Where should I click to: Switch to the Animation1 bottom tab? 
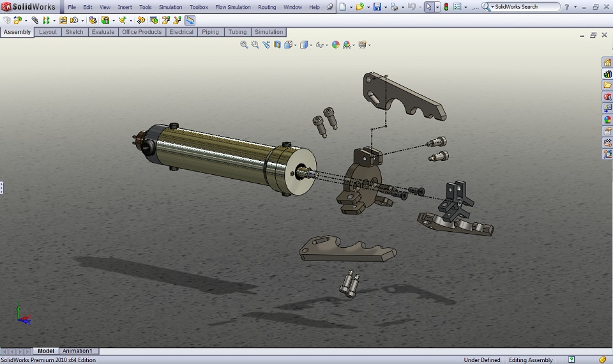click(x=77, y=351)
